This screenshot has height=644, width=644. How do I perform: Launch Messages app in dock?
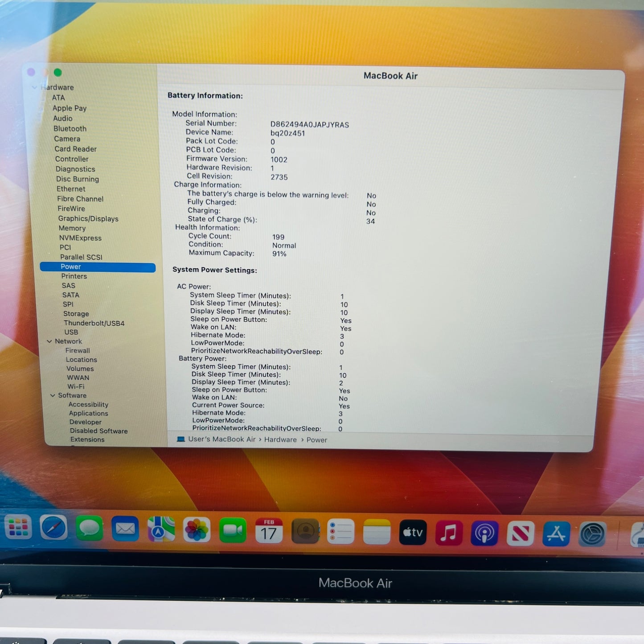point(90,529)
